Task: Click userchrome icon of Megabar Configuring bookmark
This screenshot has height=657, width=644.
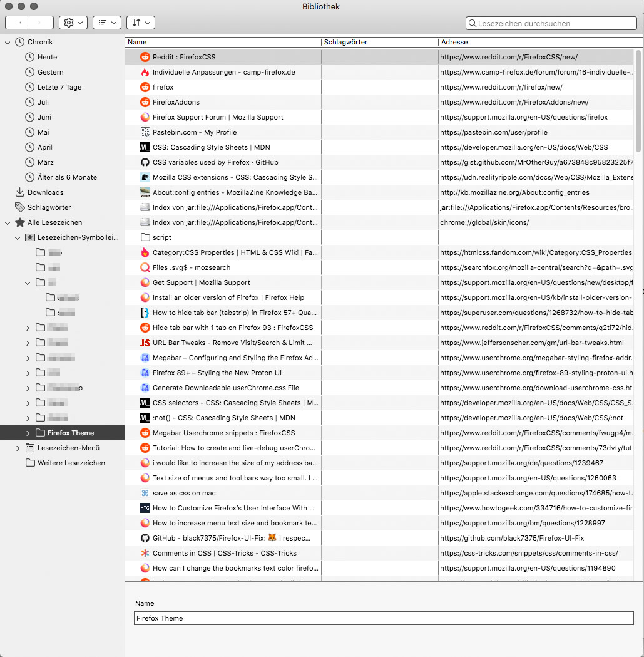Action: tap(145, 358)
